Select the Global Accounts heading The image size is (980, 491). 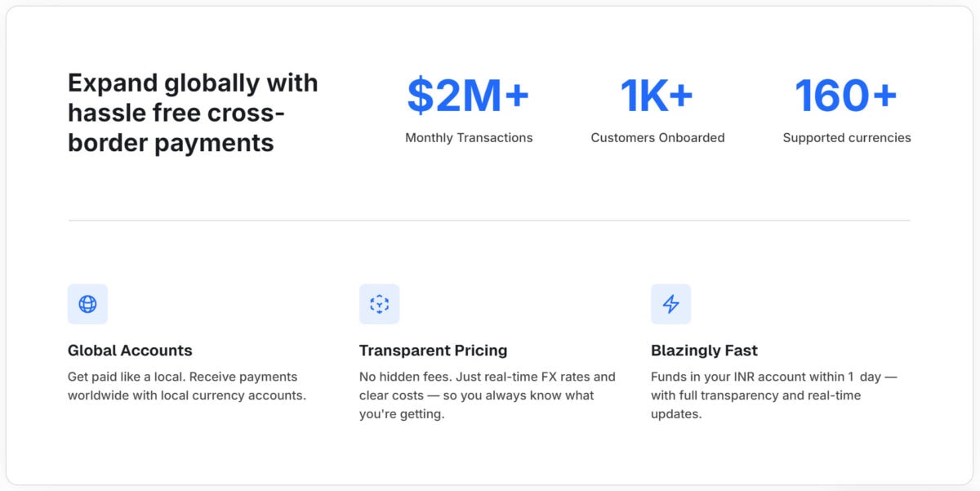point(130,350)
